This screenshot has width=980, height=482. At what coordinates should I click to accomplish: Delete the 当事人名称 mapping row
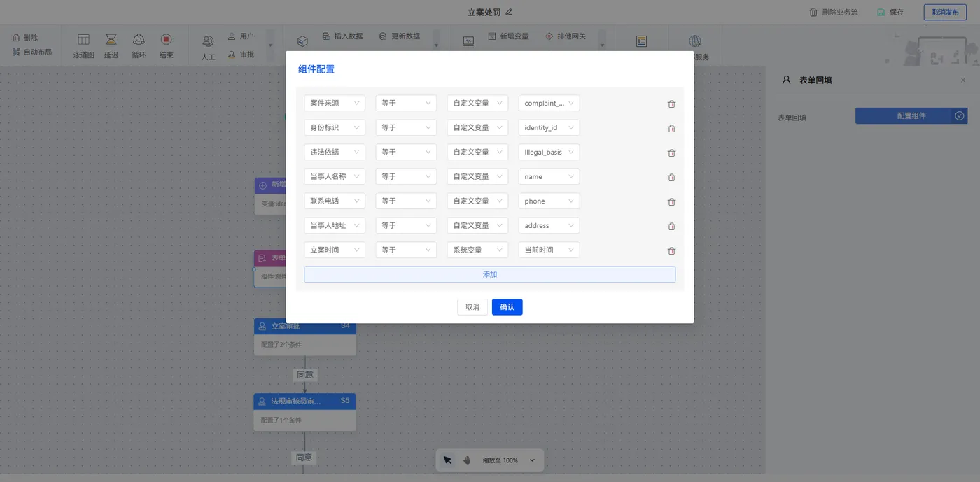(671, 177)
